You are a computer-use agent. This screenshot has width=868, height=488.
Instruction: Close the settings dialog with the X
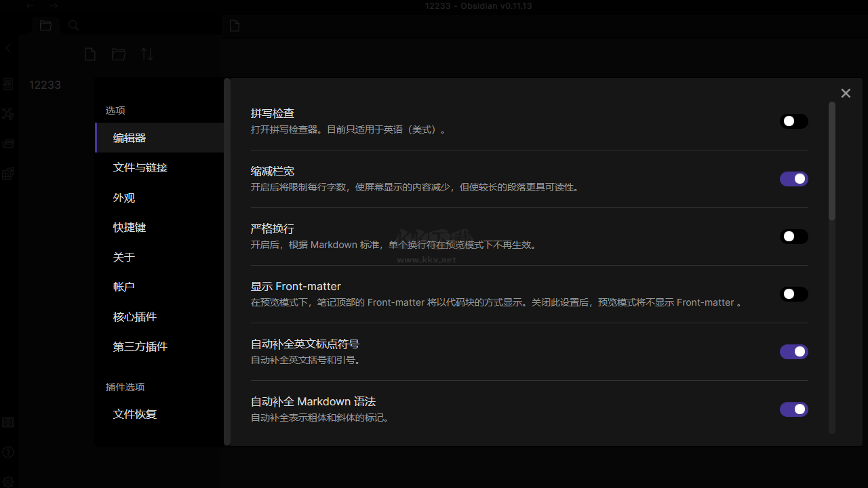click(846, 93)
